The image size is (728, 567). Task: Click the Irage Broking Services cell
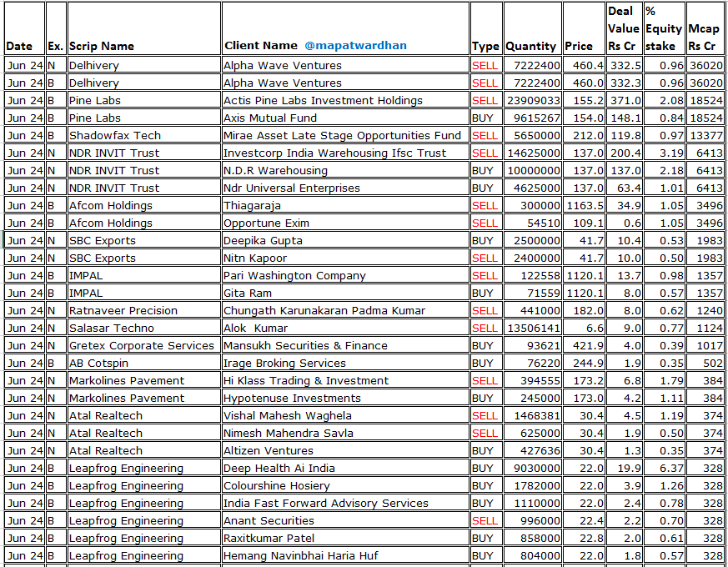point(345,364)
